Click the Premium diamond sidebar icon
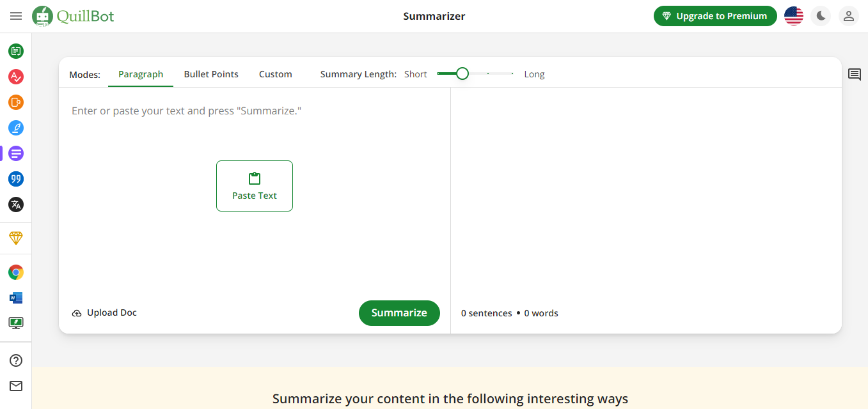Screen dimensions: 868x409 pos(16,238)
